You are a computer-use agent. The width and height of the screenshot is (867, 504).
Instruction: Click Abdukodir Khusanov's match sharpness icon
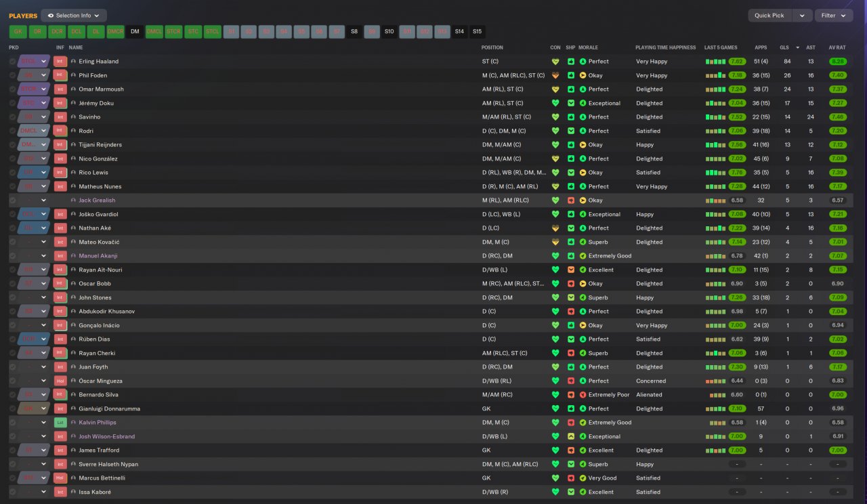coord(571,312)
